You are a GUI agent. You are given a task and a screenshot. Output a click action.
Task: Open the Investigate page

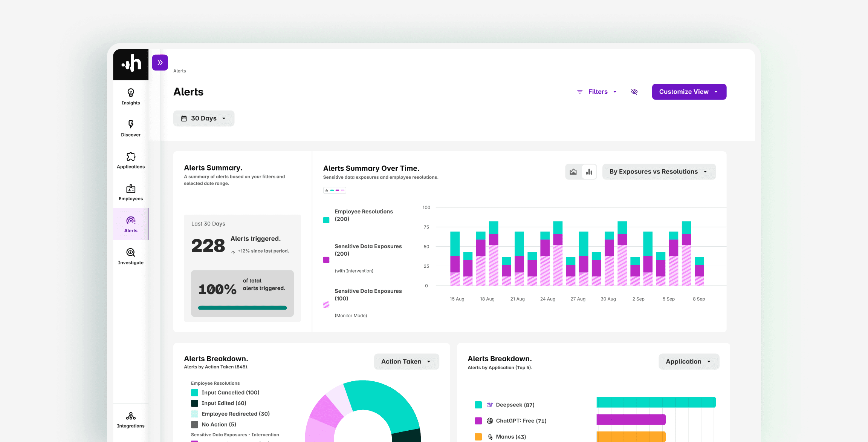coord(131,256)
